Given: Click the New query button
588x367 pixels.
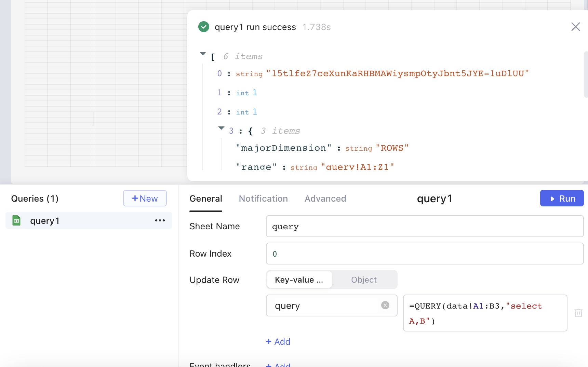Looking at the screenshot, I should 145,198.
